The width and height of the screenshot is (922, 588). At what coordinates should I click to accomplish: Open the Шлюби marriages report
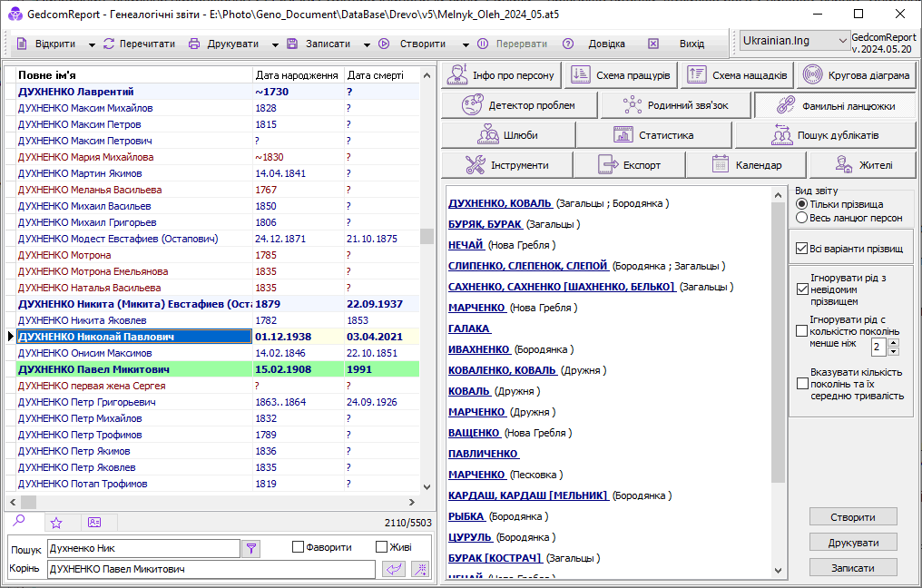[507, 135]
